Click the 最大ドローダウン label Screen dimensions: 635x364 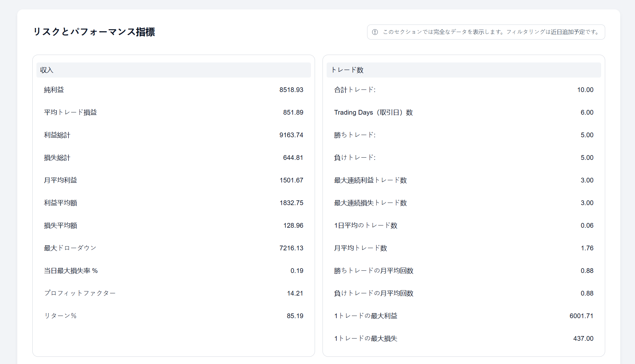[70, 248]
